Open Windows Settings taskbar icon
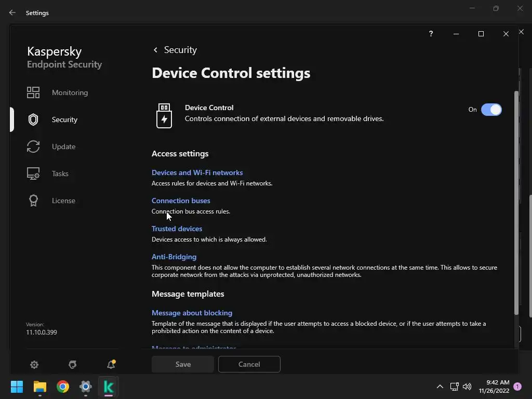532x399 pixels. click(86, 387)
